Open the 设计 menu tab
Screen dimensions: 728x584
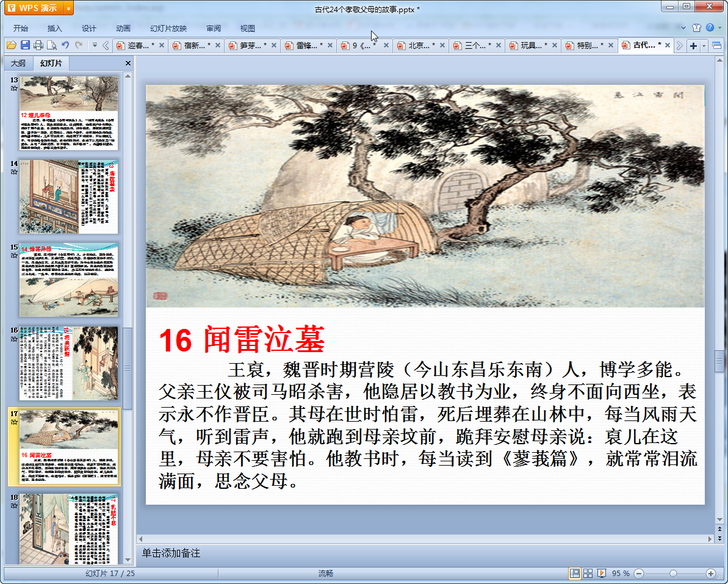pyautogui.click(x=88, y=28)
